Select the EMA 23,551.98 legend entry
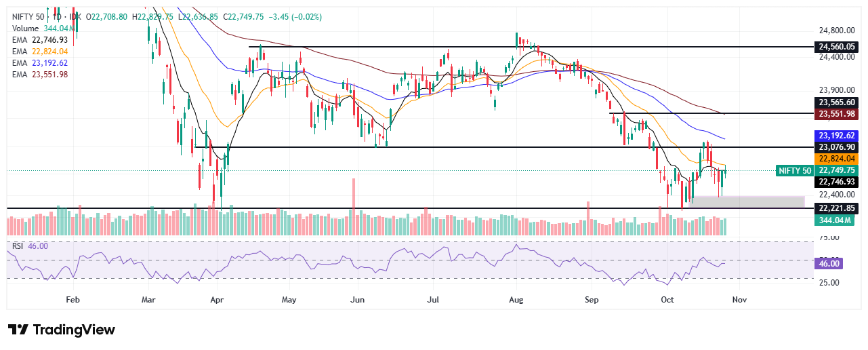This screenshot has height=350, width=868. (x=41, y=74)
